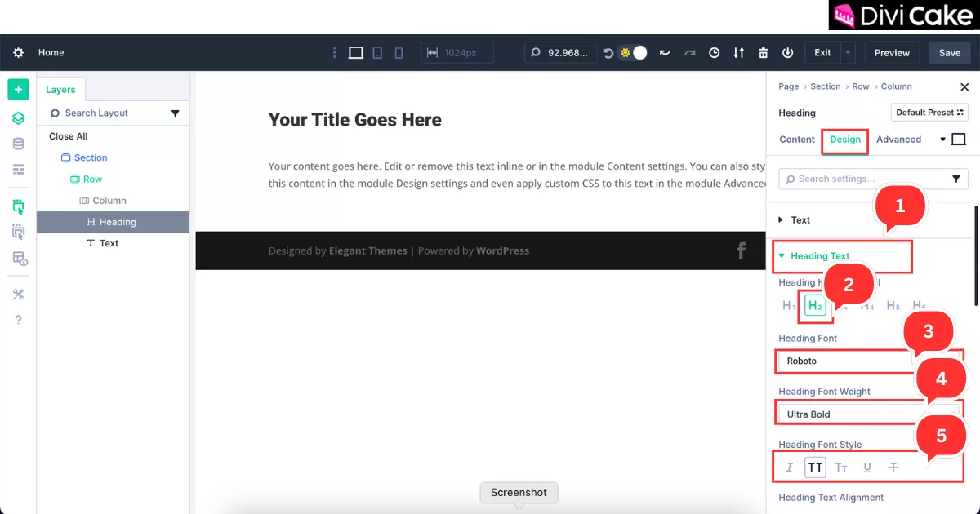Click the reset zoom circular arrow icon
980x514 pixels.
coord(608,53)
